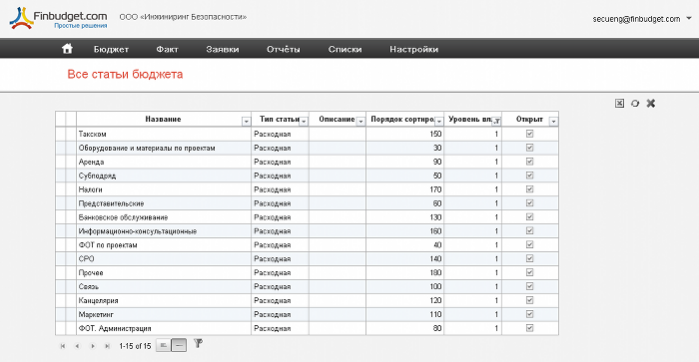The width and height of the screenshot is (699, 362).
Task: Toggle the Открыт checkbox for Прочее
Action: [530, 272]
